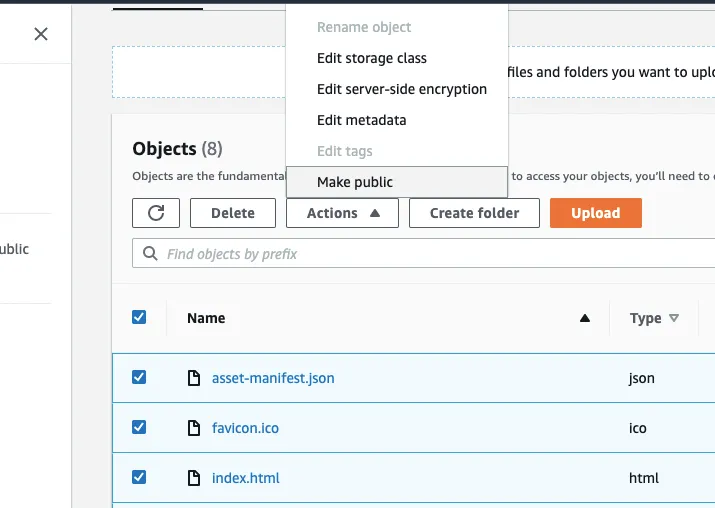The image size is (715, 508).
Task: Open Edit metadata from the menu
Action: click(x=362, y=120)
